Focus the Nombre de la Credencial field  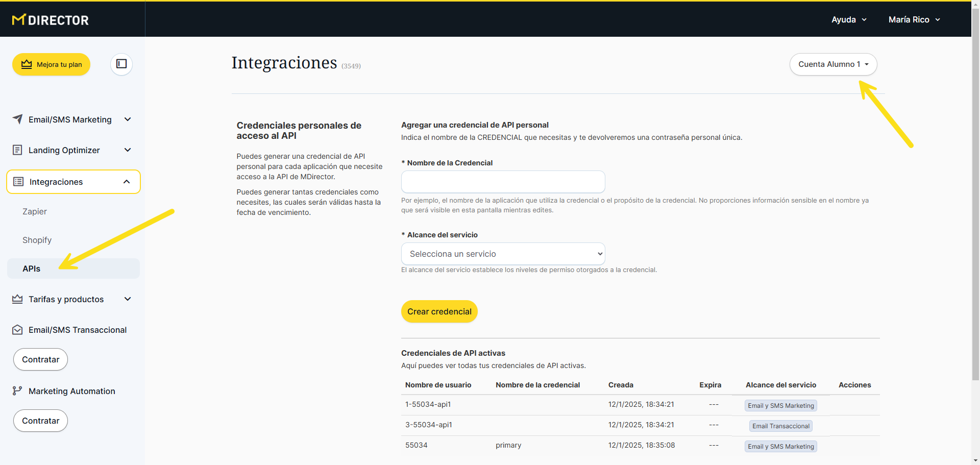(x=503, y=182)
